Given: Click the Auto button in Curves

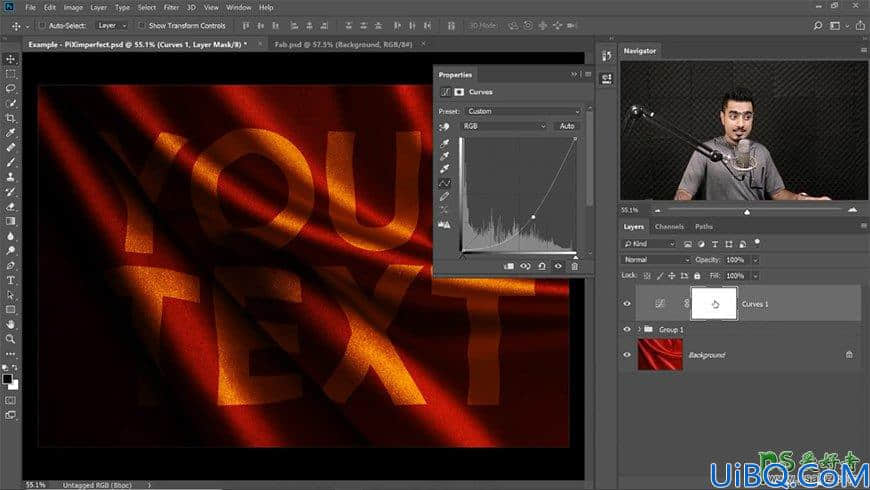Looking at the screenshot, I should (566, 126).
